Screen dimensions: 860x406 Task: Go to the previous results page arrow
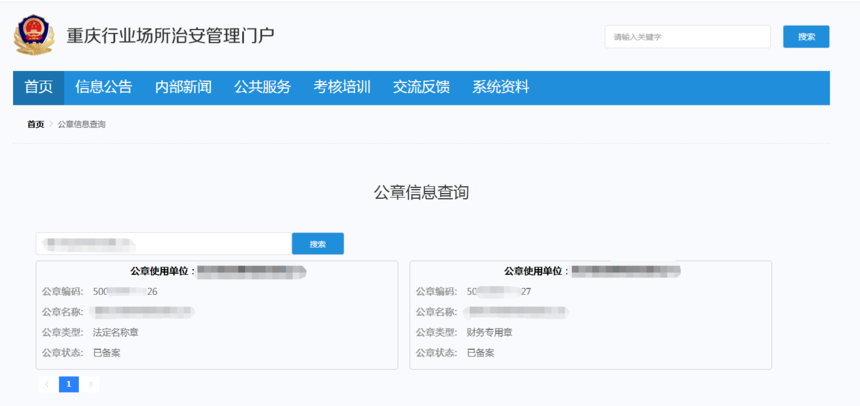(x=47, y=384)
